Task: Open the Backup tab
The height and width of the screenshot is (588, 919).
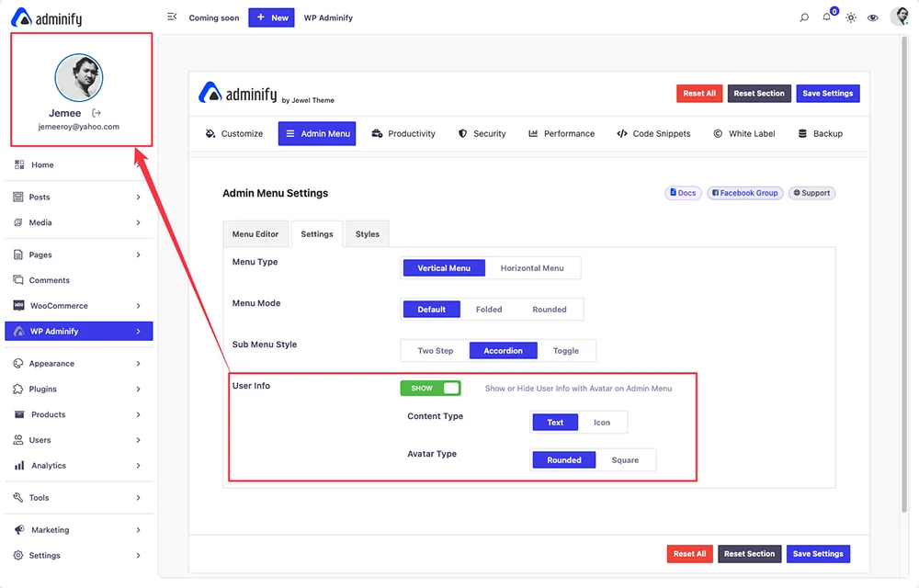Action: [821, 133]
